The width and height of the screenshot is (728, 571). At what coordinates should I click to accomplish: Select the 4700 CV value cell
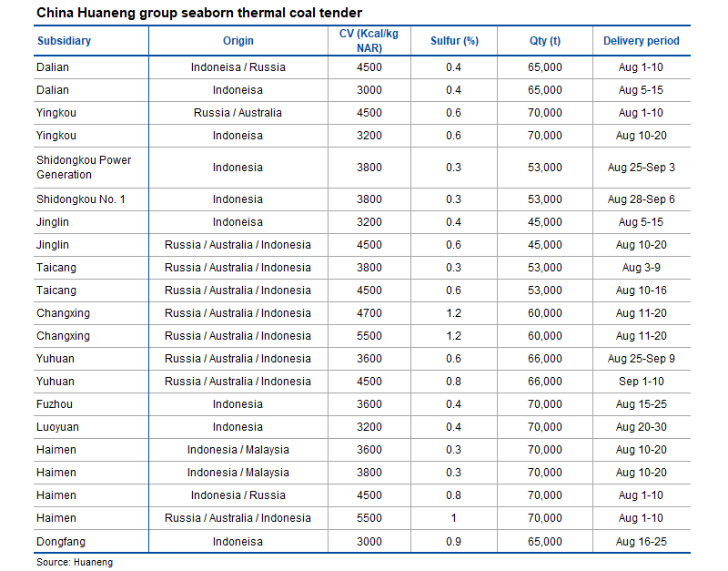[x=369, y=313]
